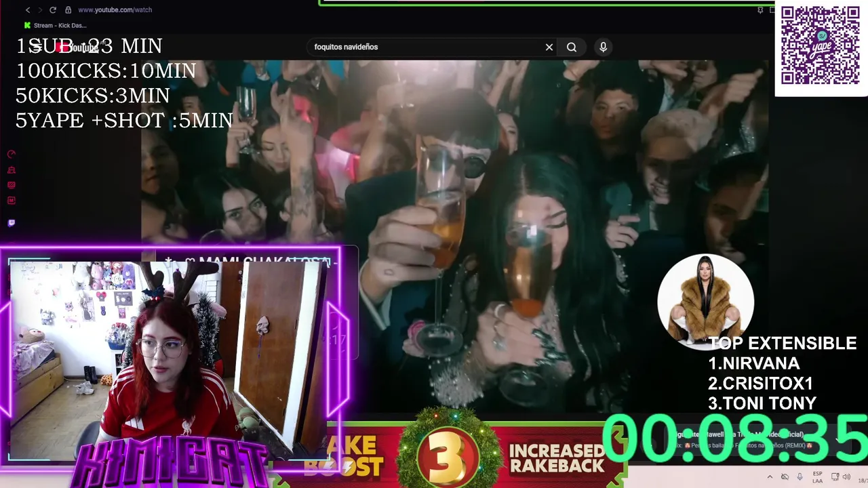Open the Twitch icon in the sidebar

click(x=11, y=223)
